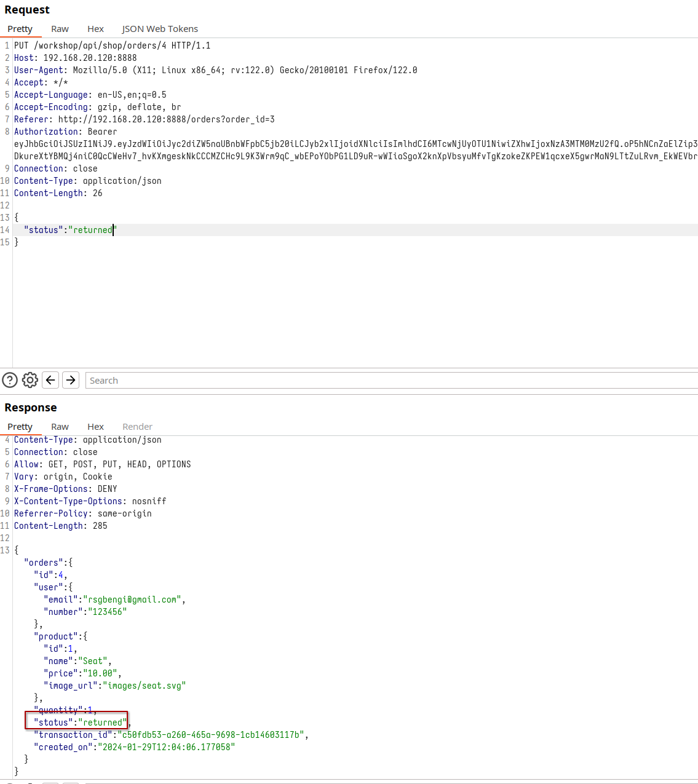Click the Authorization Bearer header line
Viewport: 698px width, 784px height.
coord(65,132)
